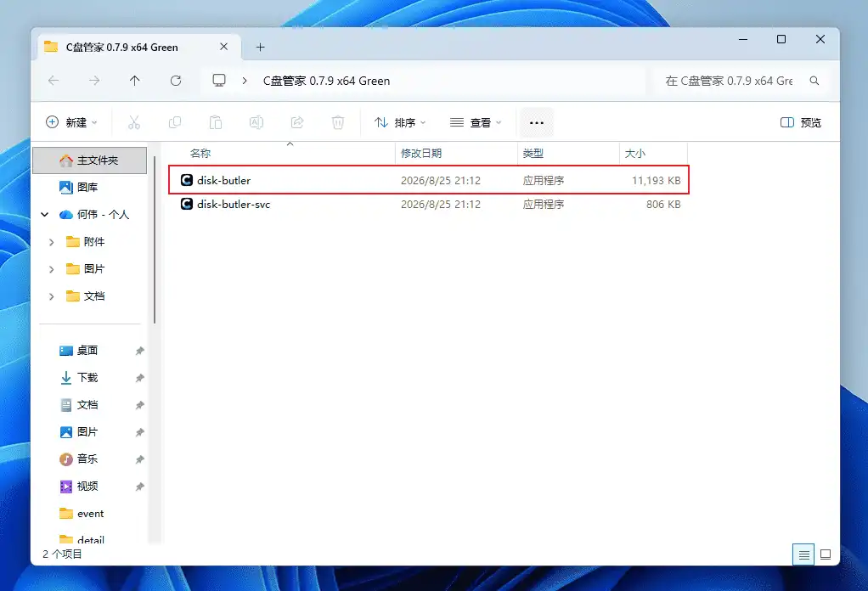Click the sidebar vertical scrollbar
This screenshot has width=868, height=591.
coord(155,240)
